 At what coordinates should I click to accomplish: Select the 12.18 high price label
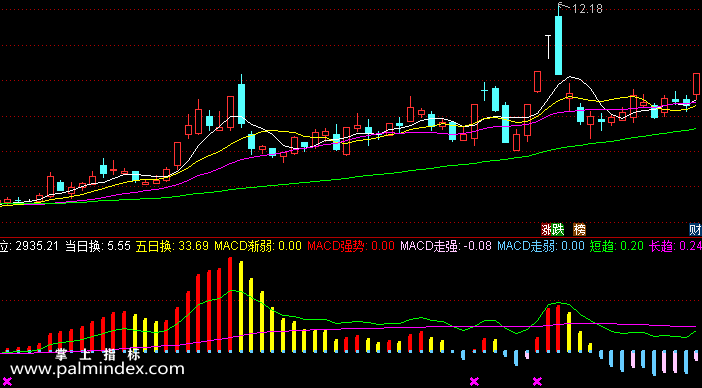587,9
